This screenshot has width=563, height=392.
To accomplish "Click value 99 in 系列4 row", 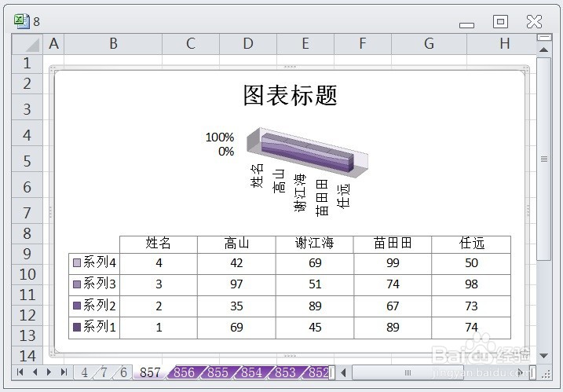I will tap(393, 263).
